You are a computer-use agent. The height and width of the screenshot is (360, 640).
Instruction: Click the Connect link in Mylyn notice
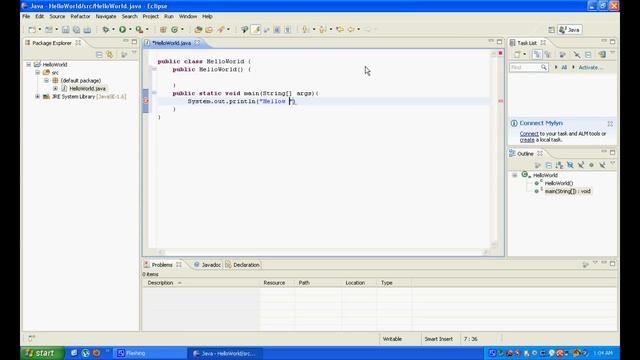tap(529, 133)
